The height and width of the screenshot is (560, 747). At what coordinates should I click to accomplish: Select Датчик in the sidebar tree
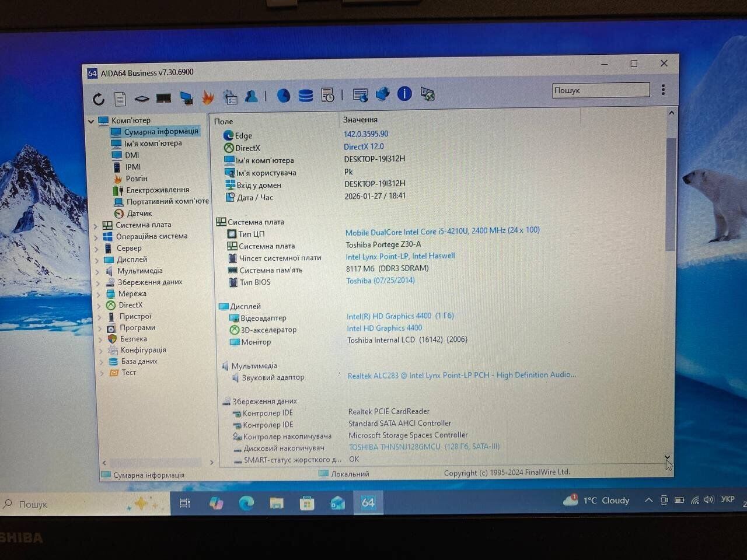point(139,213)
